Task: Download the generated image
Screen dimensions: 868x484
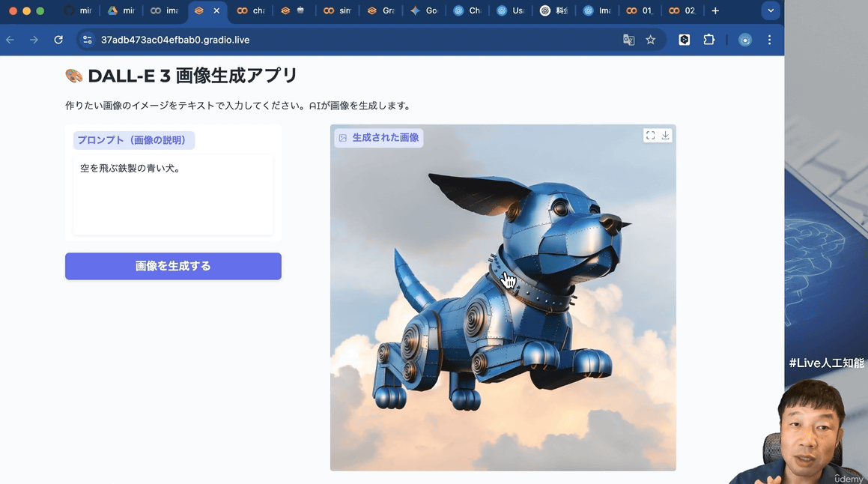Action: 665,136
